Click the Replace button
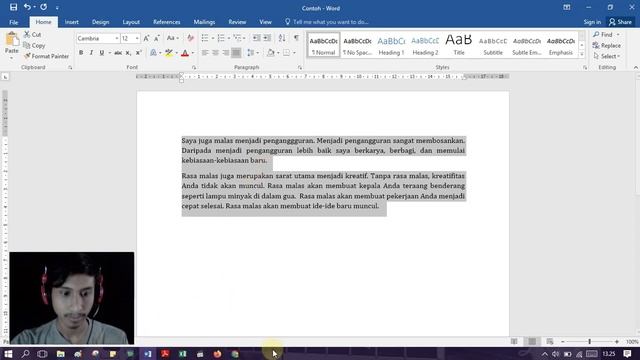640x360 pixels. click(x=607, y=46)
